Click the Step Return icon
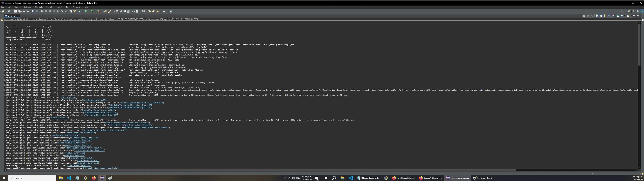Viewport: 644px width, 181px height. [66, 11]
